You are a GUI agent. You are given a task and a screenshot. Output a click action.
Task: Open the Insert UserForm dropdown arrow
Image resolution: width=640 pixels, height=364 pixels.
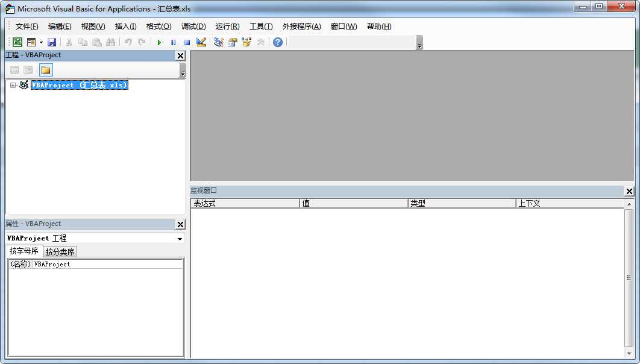(41, 42)
